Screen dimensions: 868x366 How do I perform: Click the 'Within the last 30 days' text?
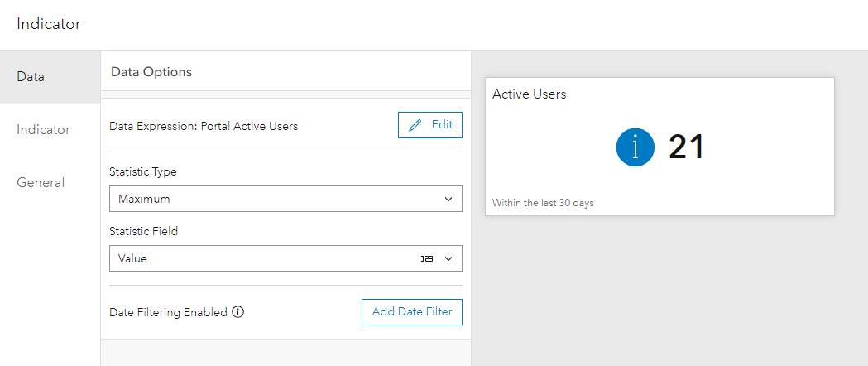point(543,203)
